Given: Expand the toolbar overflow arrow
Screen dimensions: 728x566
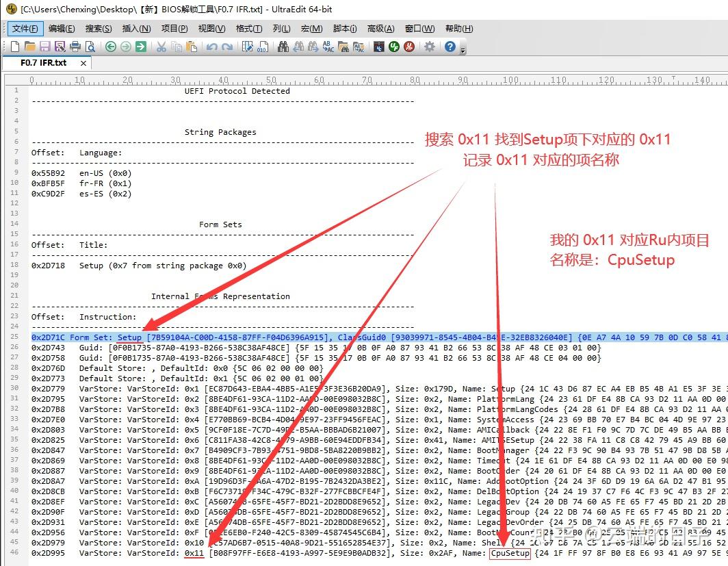Looking at the screenshot, I should 463,50.
